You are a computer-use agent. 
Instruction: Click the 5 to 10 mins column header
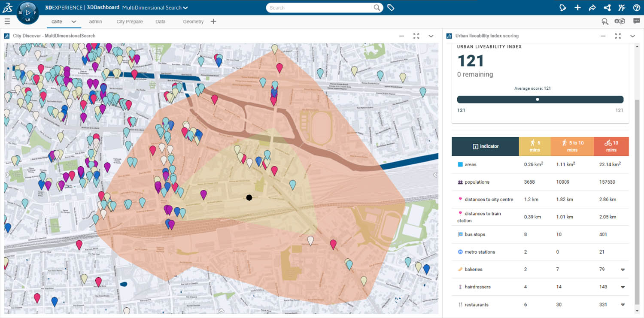coord(572,146)
